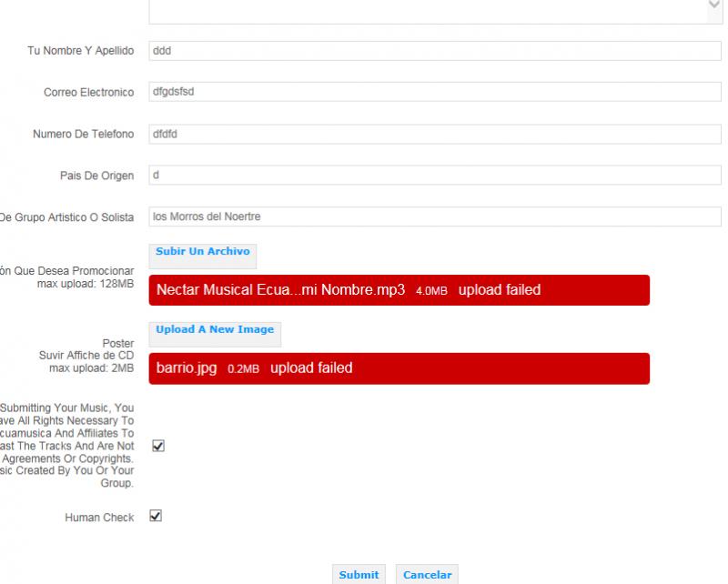The image size is (728, 584).
Task: Submit the form
Action: (x=359, y=574)
